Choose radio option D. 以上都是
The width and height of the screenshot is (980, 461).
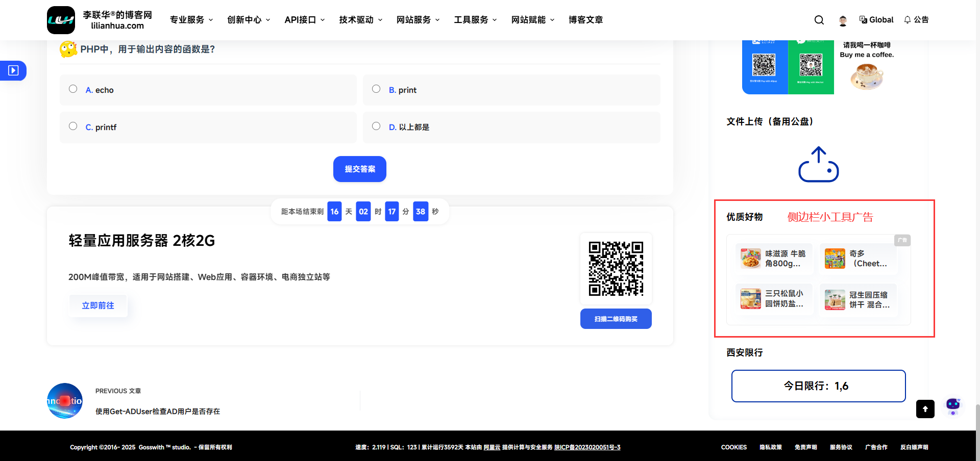(x=376, y=126)
